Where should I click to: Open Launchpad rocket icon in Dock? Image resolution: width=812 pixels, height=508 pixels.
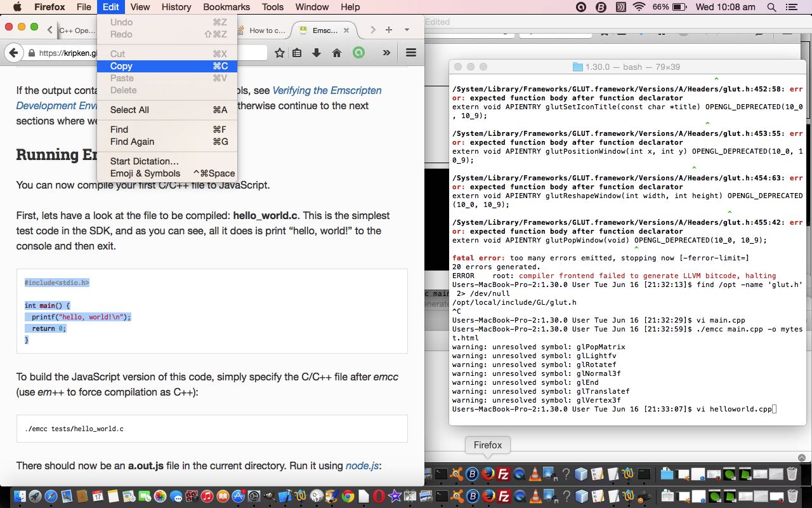(35, 496)
